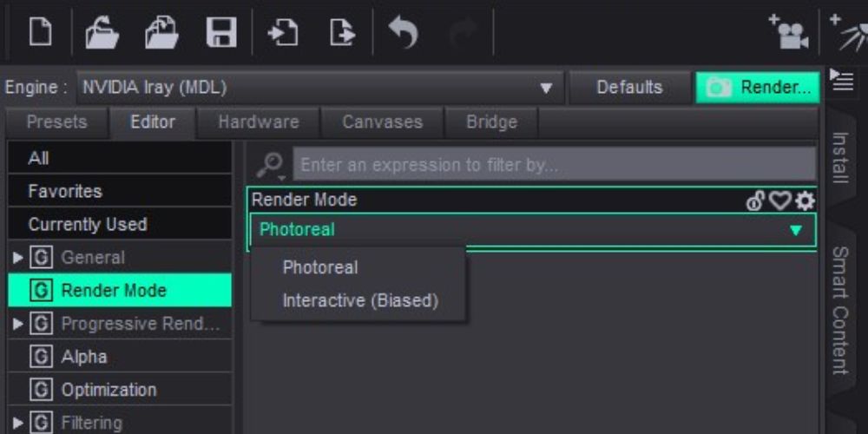This screenshot has width=868, height=434.
Task: Click the Export file icon
Action: (343, 33)
